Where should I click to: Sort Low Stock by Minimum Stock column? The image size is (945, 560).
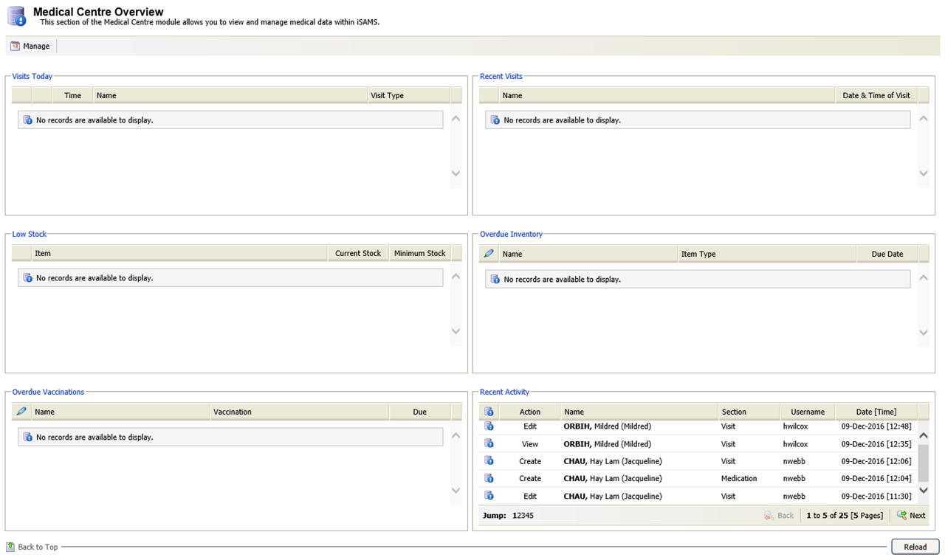419,253
